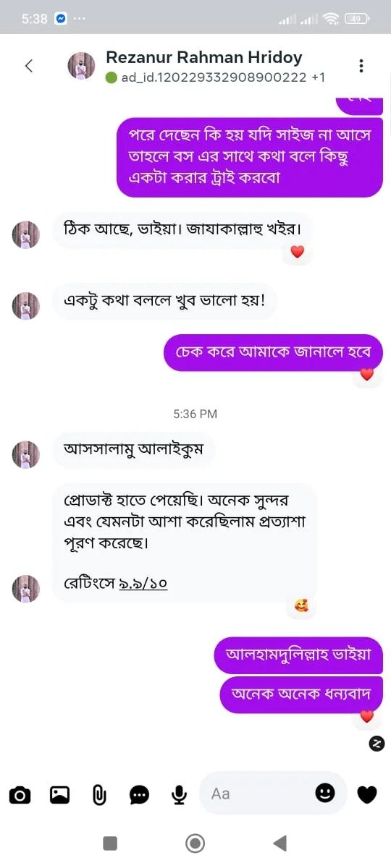Tap the heart reaction on "ঠিক আছে, ভাইয়া" message

[x=298, y=252]
